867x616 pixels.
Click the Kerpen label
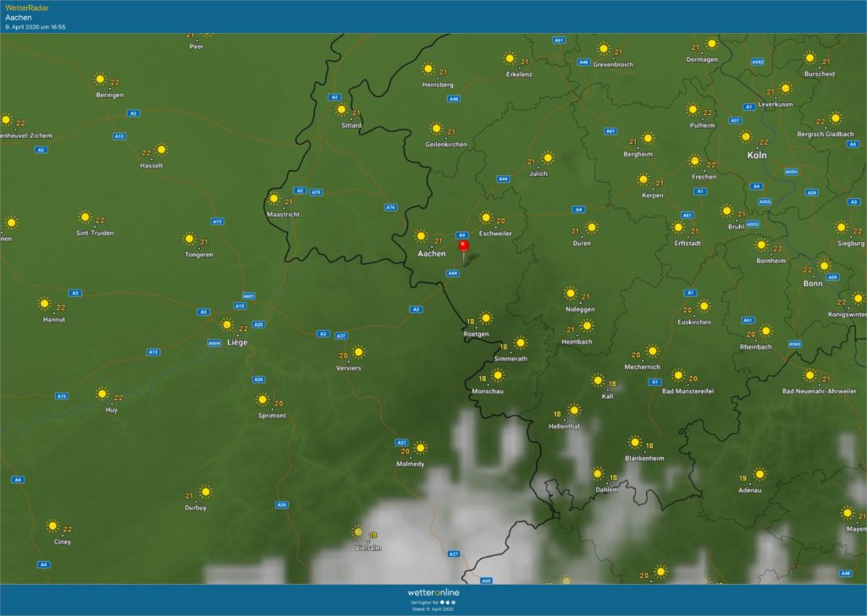[x=653, y=195]
